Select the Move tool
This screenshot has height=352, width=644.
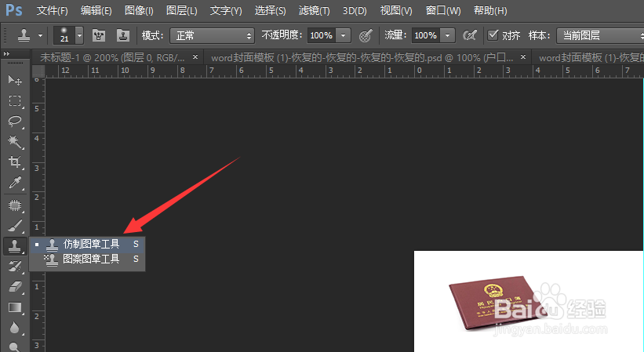coord(15,80)
